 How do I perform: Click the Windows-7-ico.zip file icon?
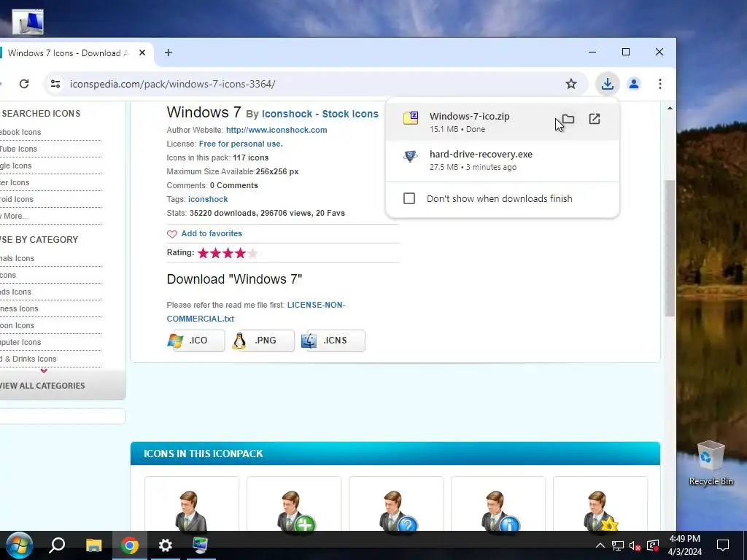tap(411, 118)
